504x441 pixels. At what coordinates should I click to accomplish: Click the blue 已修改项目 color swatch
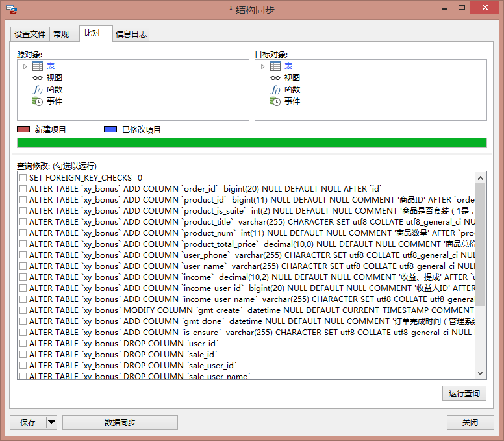click(110, 129)
